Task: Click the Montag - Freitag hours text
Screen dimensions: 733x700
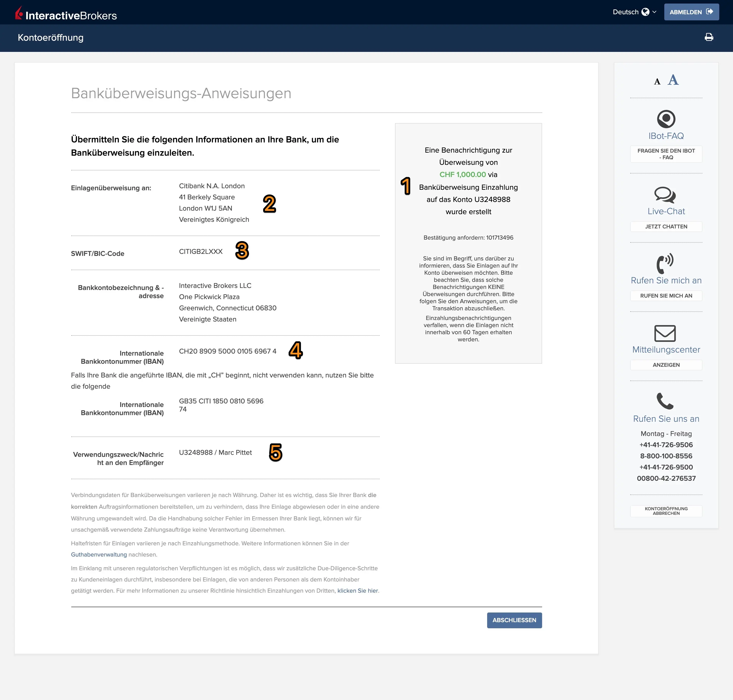Action: point(666,434)
